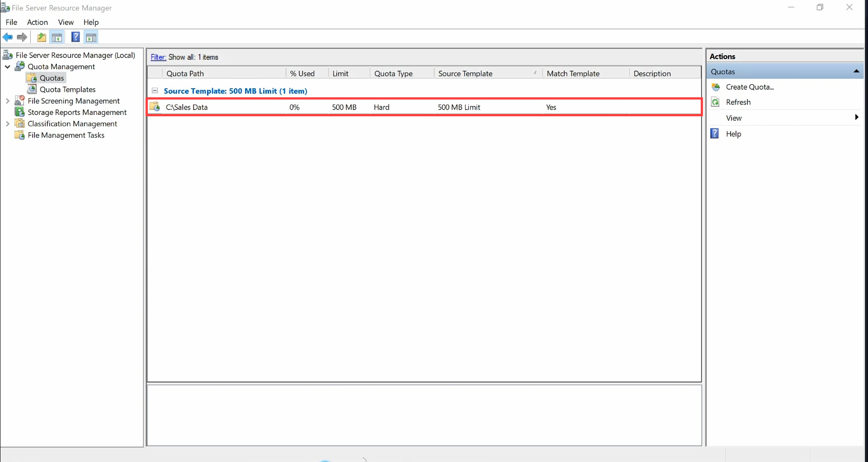Click Create Quota... in Actions pane

[750, 87]
